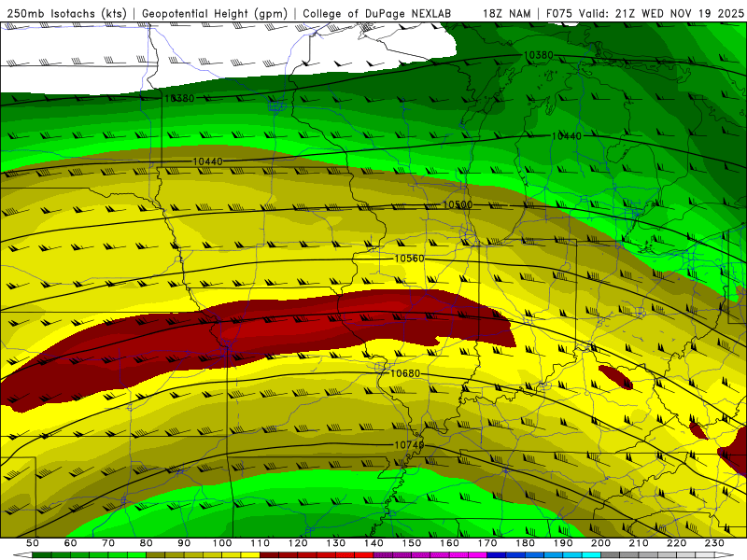Click the 150 tick label on color bar
The image size is (747, 560).
pyautogui.click(x=412, y=543)
